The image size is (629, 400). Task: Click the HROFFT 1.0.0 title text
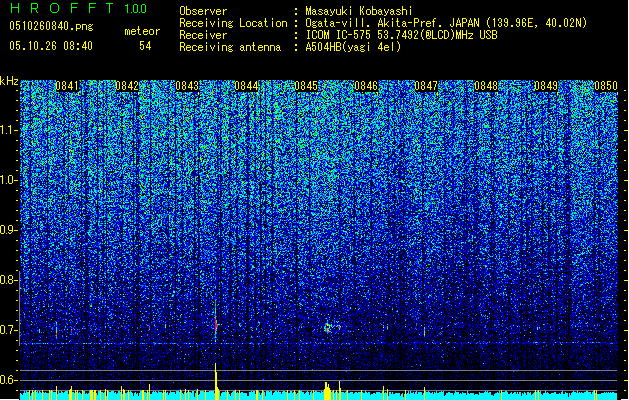[x=78, y=8]
